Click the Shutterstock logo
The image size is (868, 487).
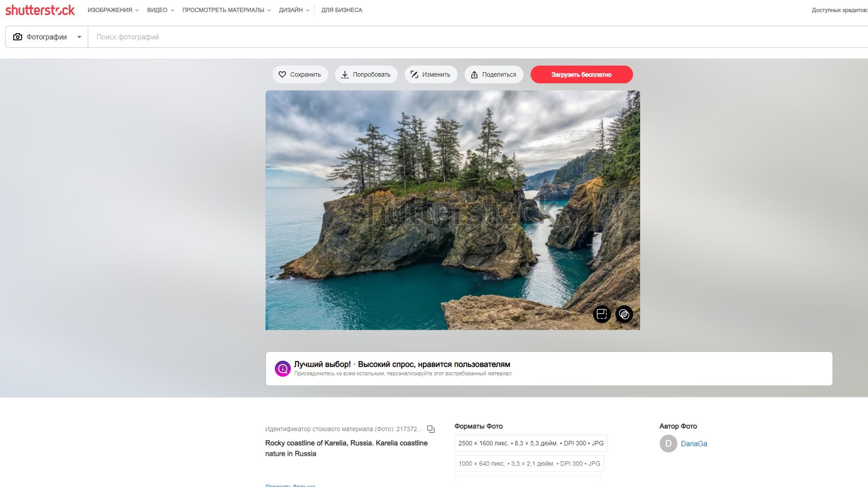(x=40, y=10)
